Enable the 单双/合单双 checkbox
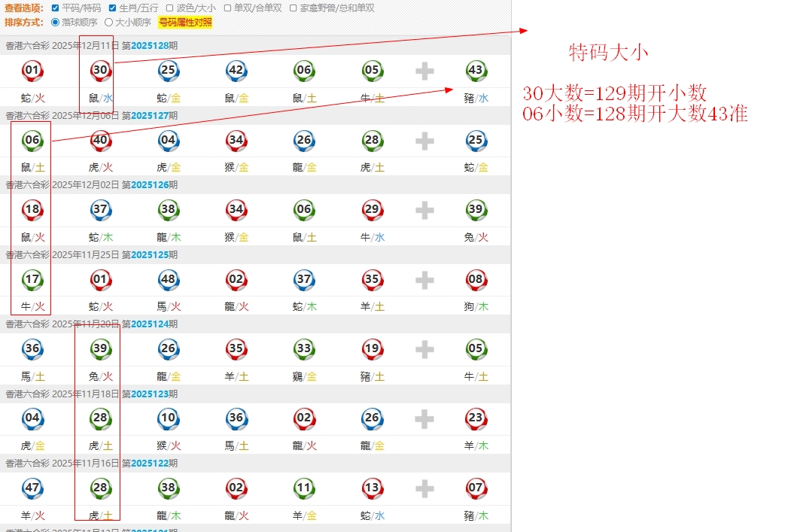794x532 pixels. coord(227,8)
